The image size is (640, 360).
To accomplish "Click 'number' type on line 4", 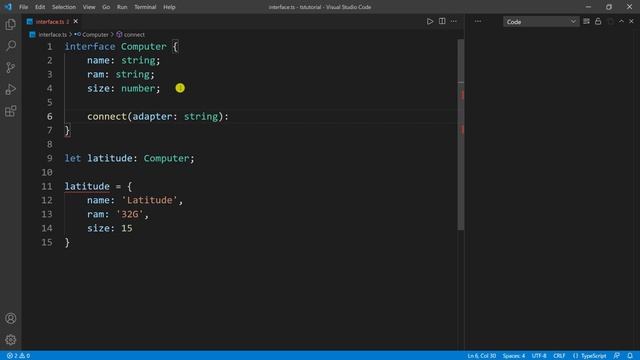I will coord(138,89).
